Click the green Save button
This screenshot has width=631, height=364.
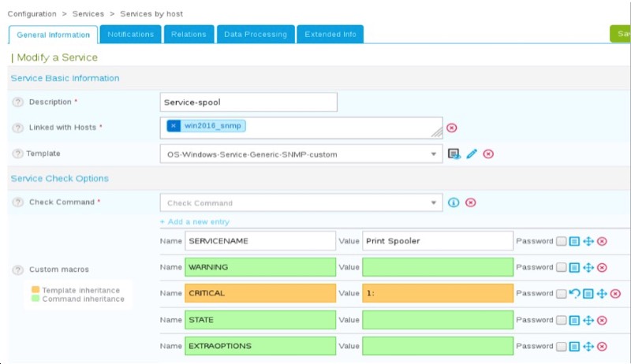point(622,34)
